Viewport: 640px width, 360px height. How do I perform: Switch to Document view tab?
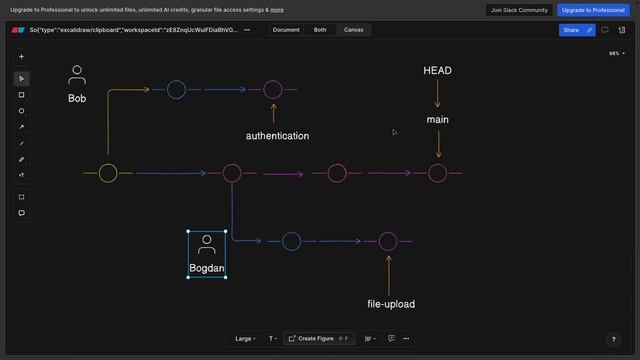pyautogui.click(x=286, y=30)
